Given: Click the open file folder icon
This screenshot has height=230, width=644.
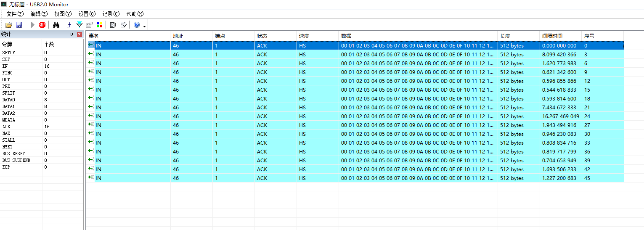Looking at the screenshot, I should [8, 25].
